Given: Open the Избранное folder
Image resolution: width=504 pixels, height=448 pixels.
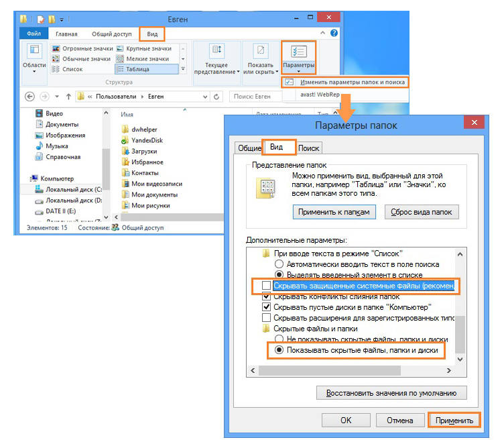Looking at the screenshot, I should click(142, 162).
